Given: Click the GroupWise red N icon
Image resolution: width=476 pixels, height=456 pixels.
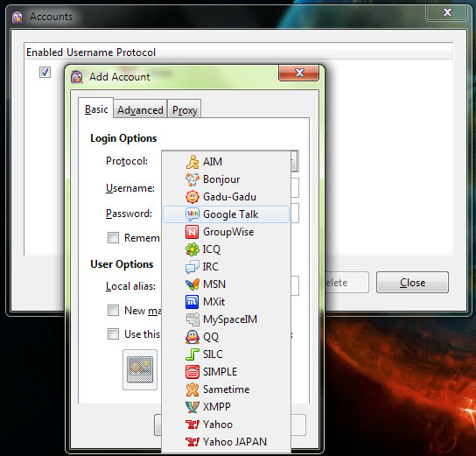Looking at the screenshot, I should 192,232.
